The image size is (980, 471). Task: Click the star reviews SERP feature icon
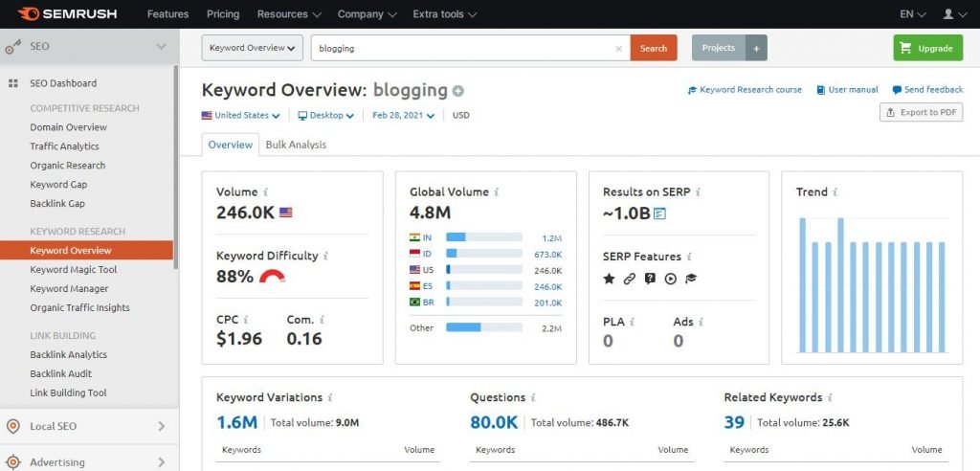(609, 279)
